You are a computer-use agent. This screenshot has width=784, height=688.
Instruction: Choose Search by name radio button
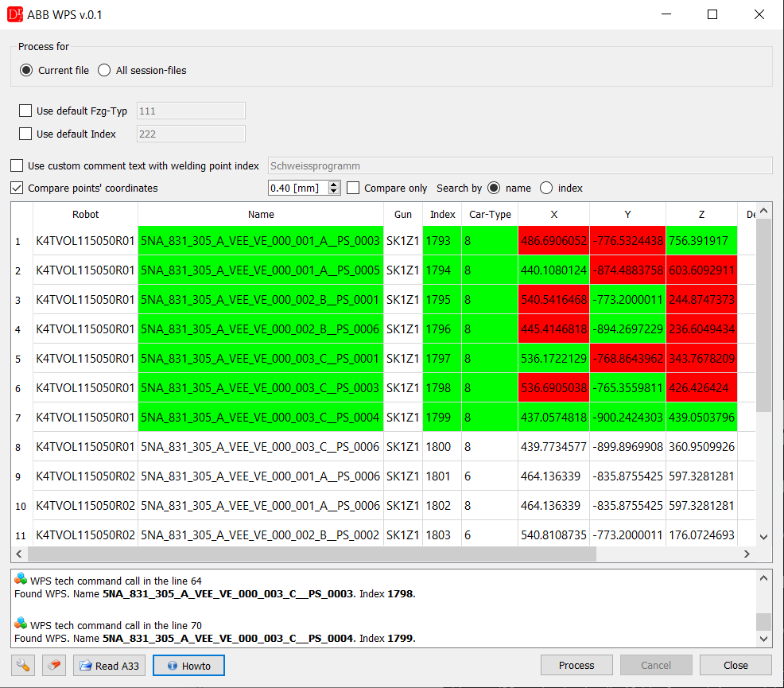(494, 188)
